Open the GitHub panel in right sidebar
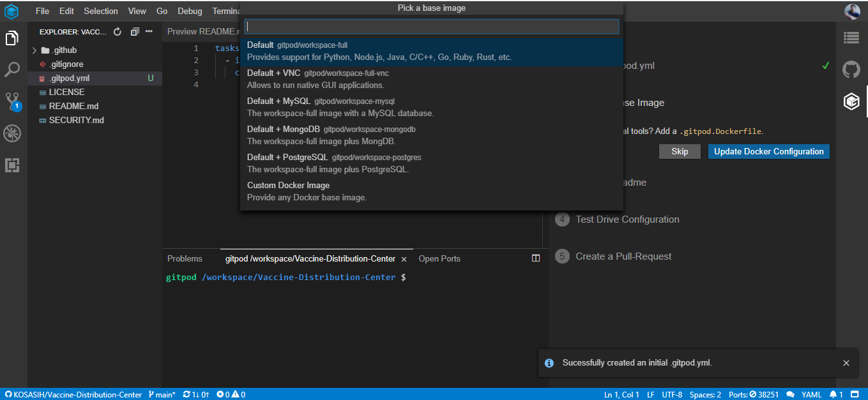 coord(851,69)
